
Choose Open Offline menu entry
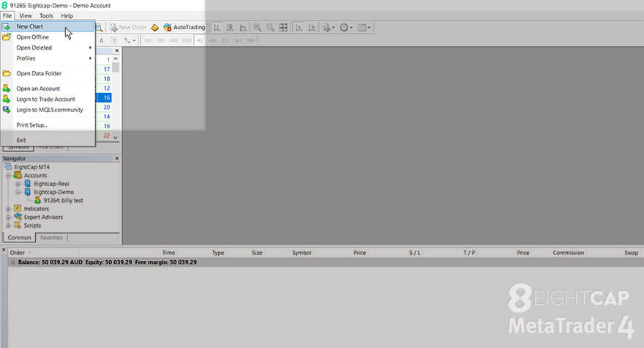(x=48, y=37)
